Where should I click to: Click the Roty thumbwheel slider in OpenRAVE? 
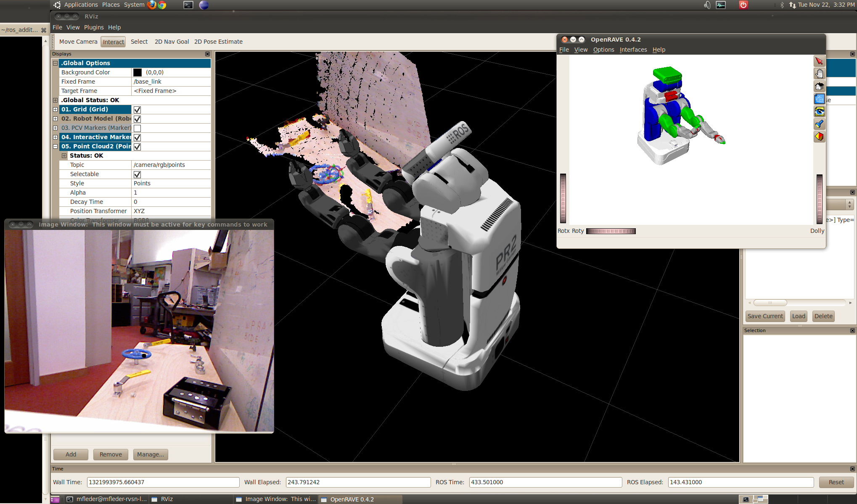coord(611,231)
